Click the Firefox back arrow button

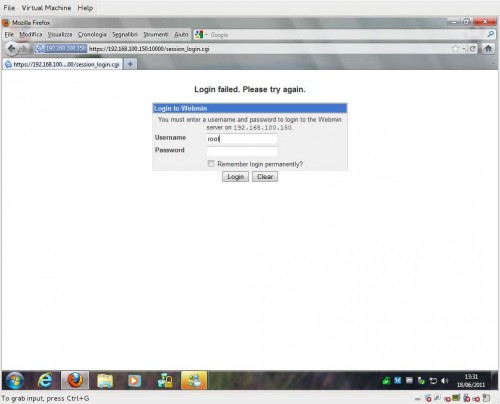tap(12, 49)
